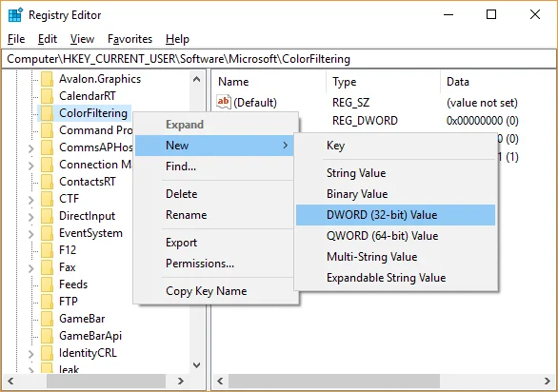558x392 pixels.
Task: Click the EventSystem folder icon
Action: [x=47, y=233]
